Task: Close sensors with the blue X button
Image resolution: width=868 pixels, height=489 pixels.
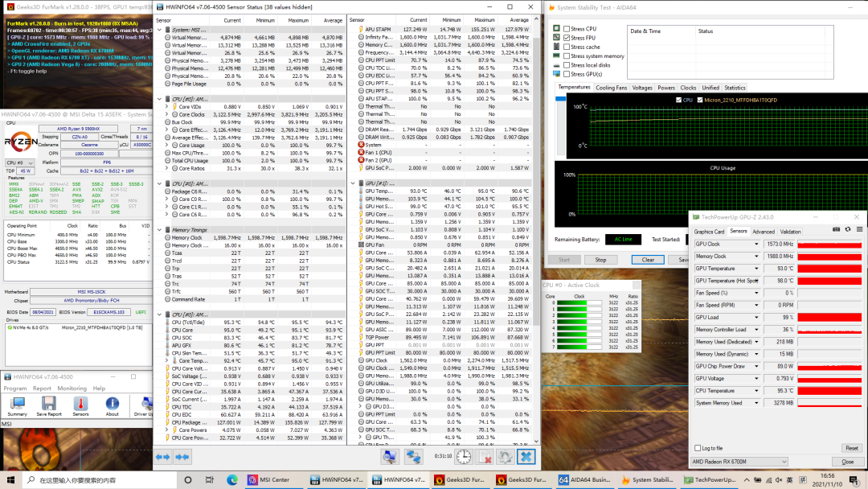Action: 526,457
